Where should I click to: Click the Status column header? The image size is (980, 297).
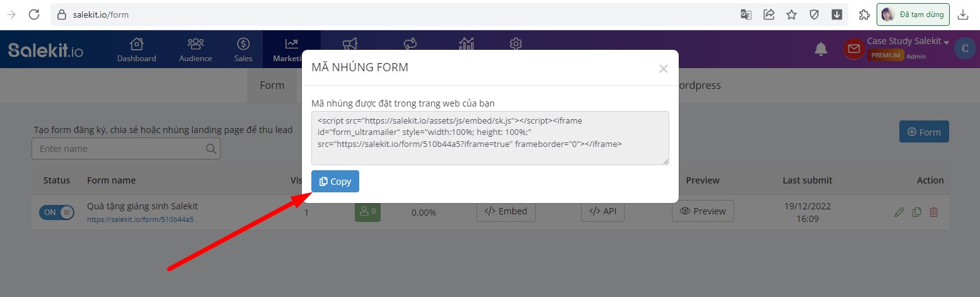tap(57, 180)
